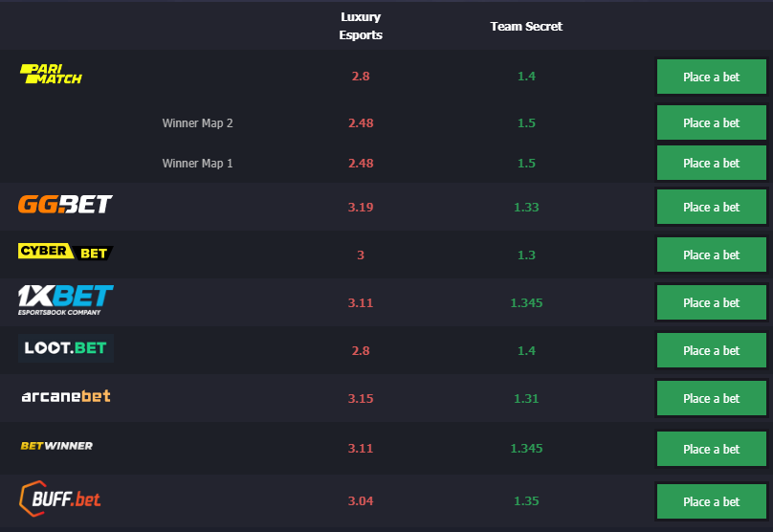The width and height of the screenshot is (773, 532).
Task: Click arcanebet odds 1.31
Action: (526, 398)
